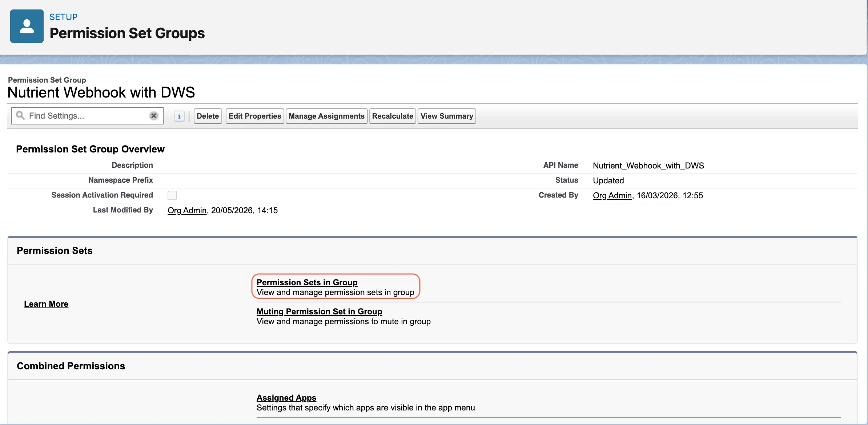The width and height of the screenshot is (868, 425).
Task: Click the Permission Set Group Overview heading
Action: 90,149
